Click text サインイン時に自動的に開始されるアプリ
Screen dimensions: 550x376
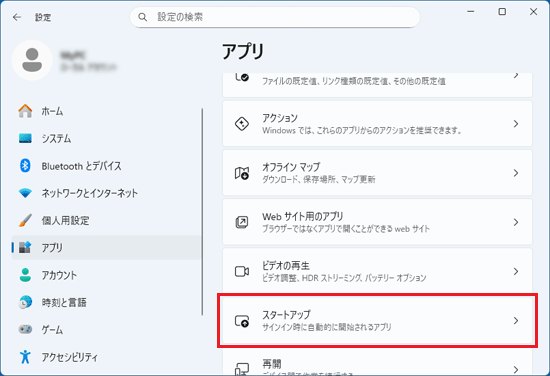pos(327,327)
